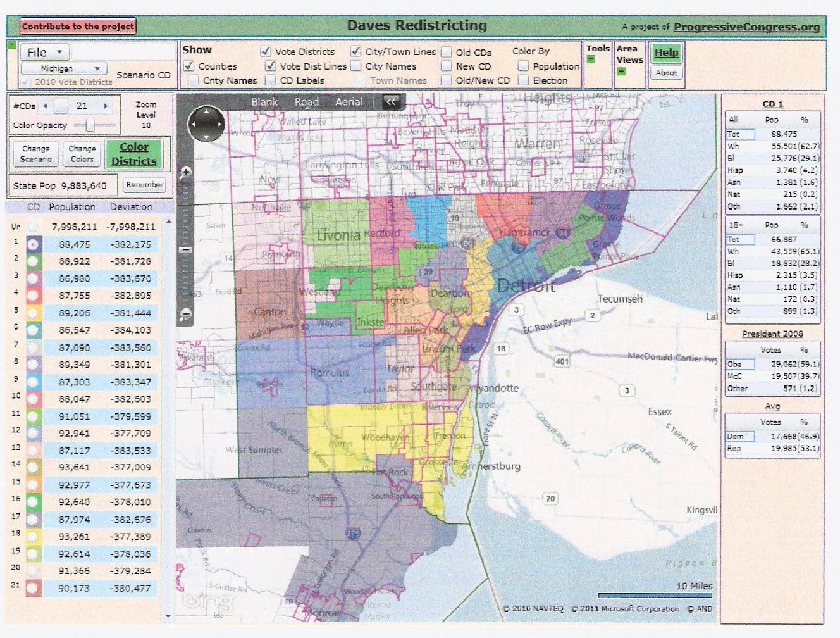
Task: Select district 5 radio button in CD list
Action: pos(34,313)
